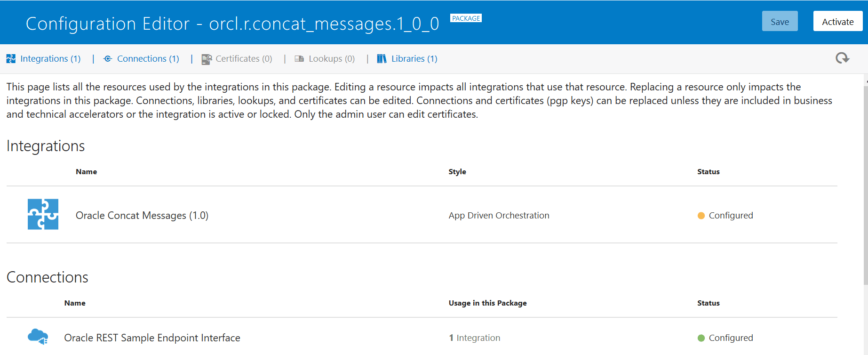Image resolution: width=868 pixels, height=355 pixels.
Task: Click the Configuration Editor page title
Action: point(232,24)
